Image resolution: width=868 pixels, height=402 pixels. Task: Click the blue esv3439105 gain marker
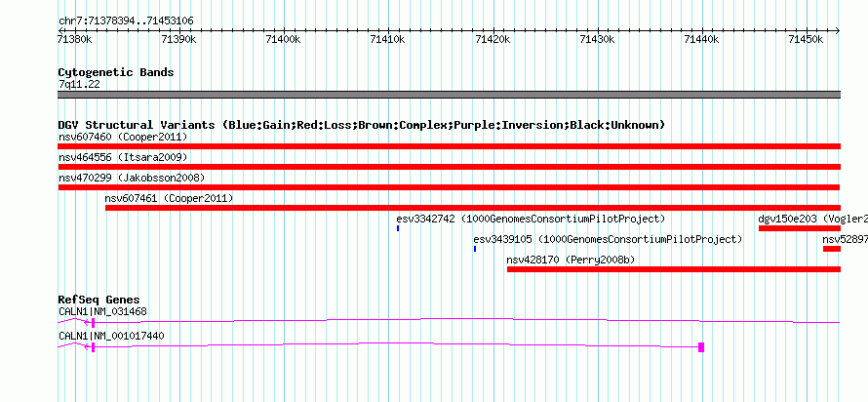coord(474,249)
